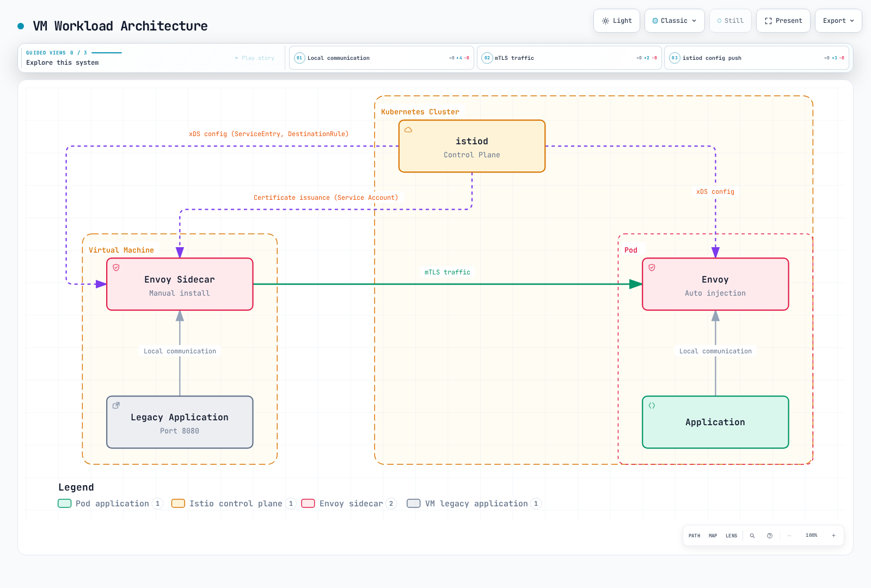Image resolution: width=871 pixels, height=588 pixels.
Task: Click the Play story button
Action: tap(255, 58)
